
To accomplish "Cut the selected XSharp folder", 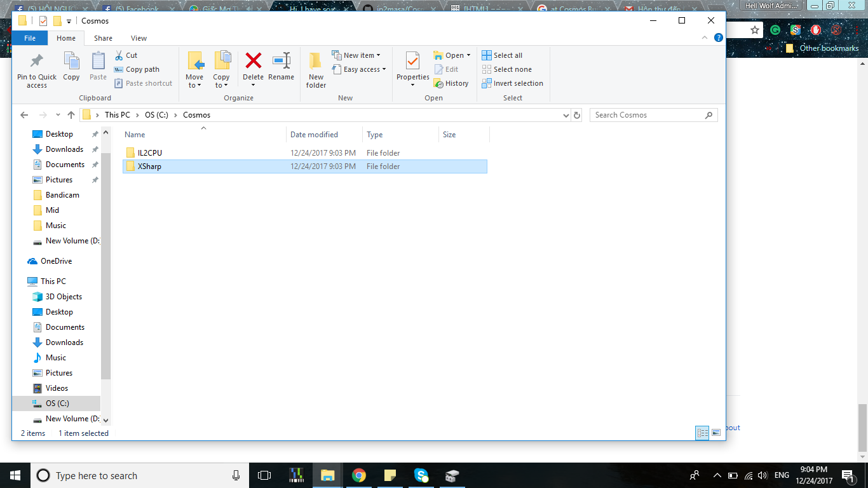I will (126, 55).
